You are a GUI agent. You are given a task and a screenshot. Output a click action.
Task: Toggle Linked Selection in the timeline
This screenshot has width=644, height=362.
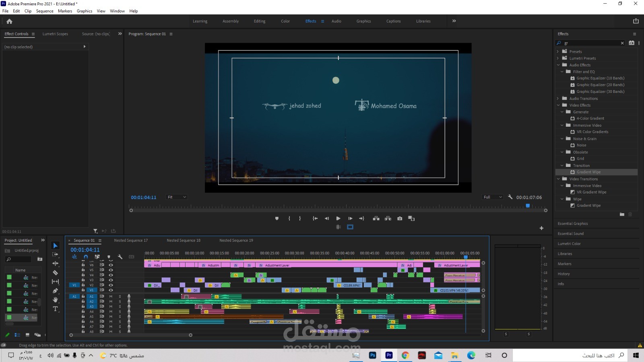coord(97,257)
